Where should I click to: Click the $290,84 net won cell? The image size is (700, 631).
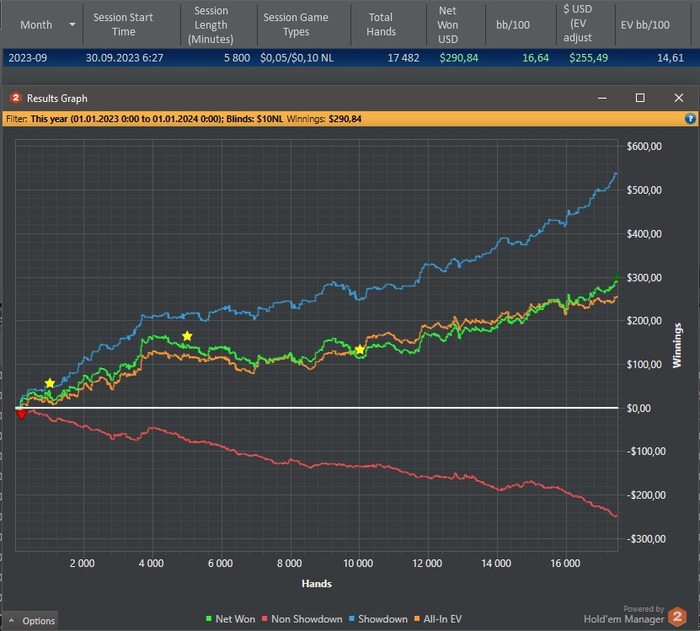pos(458,58)
